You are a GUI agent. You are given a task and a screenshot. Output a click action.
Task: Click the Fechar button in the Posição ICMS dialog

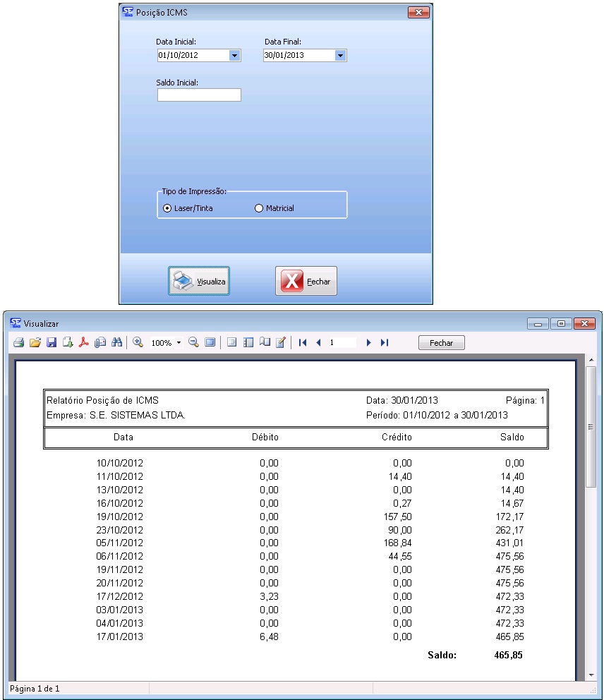coord(306,281)
